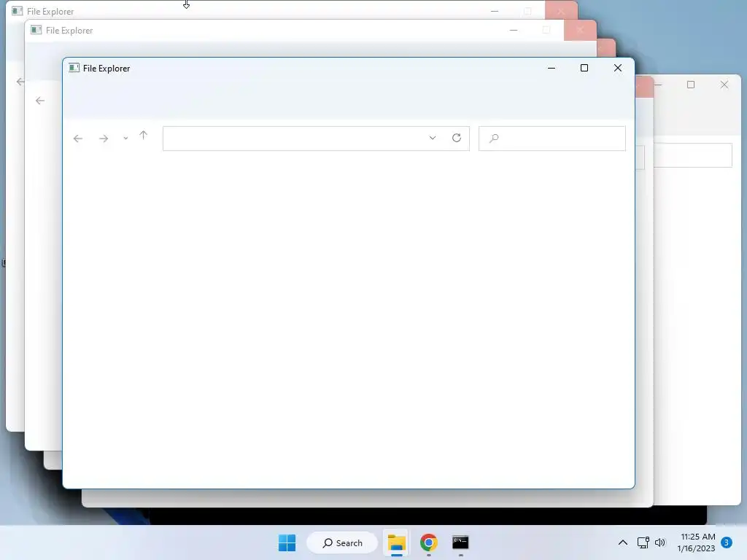Click File Explorer taskbar icon
Image resolution: width=747 pixels, height=560 pixels.
396,542
